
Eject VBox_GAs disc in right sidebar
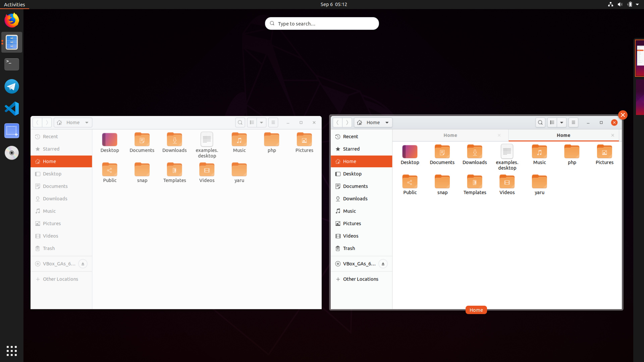click(x=383, y=264)
